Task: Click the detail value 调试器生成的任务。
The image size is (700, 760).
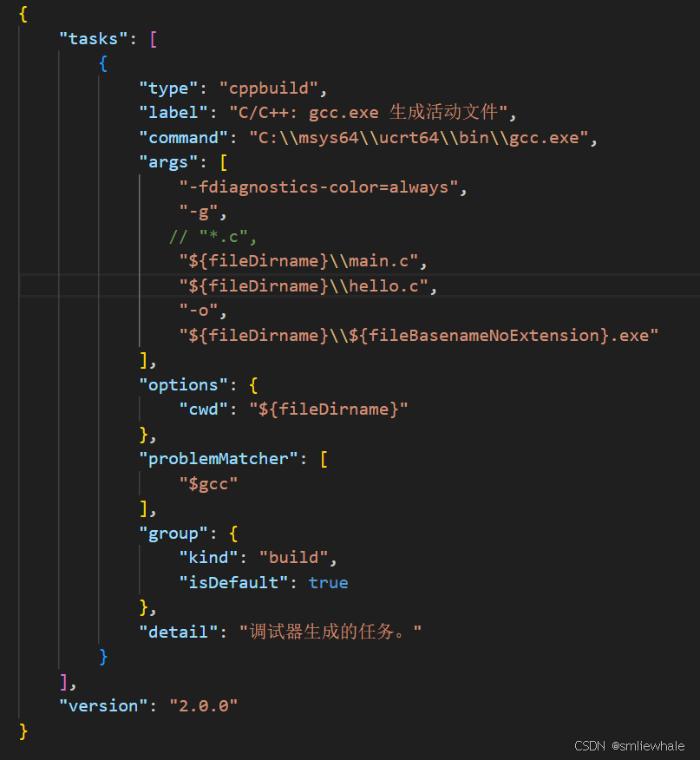Action: pos(330,632)
